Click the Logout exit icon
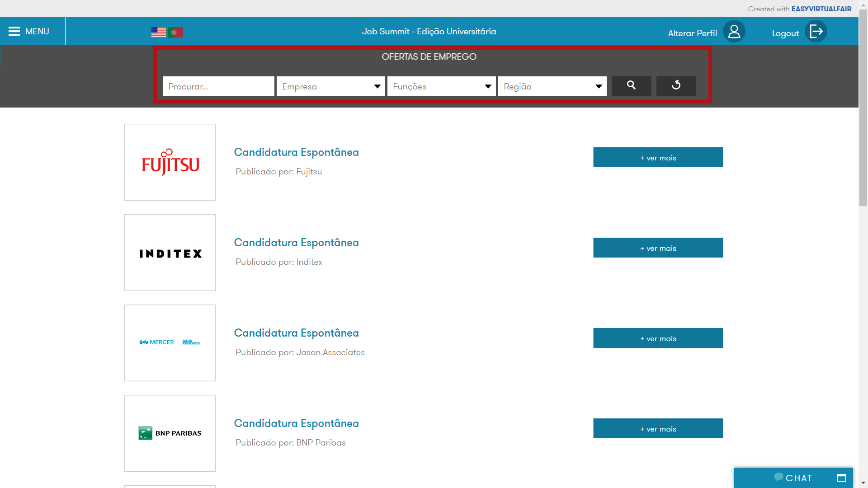Image resolution: width=868 pixels, height=488 pixels. [816, 32]
